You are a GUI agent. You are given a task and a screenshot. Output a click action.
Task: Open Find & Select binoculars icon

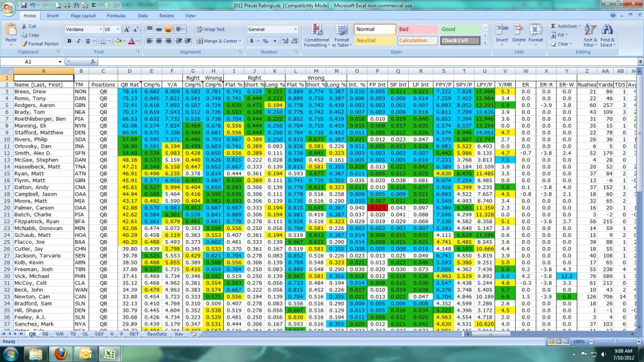[608, 31]
